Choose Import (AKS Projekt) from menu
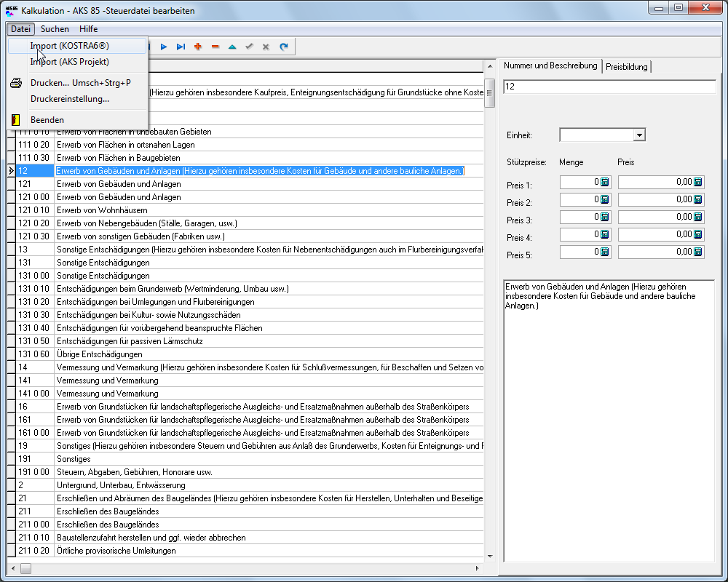 [x=70, y=62]
